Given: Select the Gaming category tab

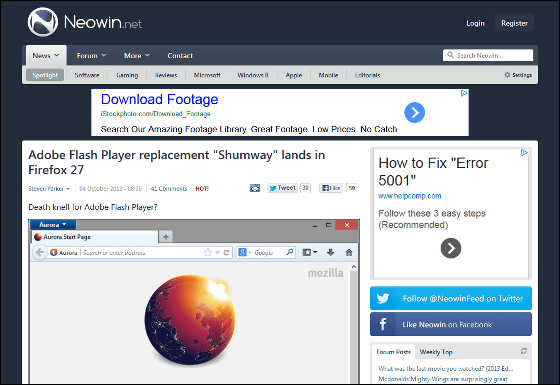Looking at the screenshot, I should click(127, 75).
